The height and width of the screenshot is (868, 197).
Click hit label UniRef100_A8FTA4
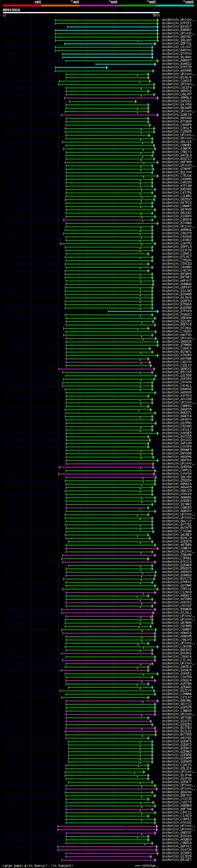[177, 809]
